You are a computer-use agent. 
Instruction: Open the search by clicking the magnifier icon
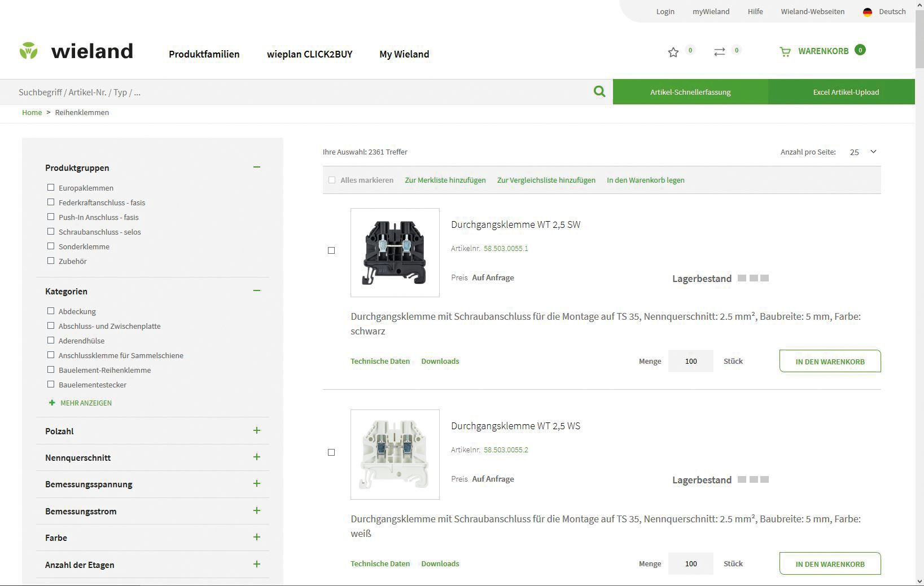coord(599,91)
